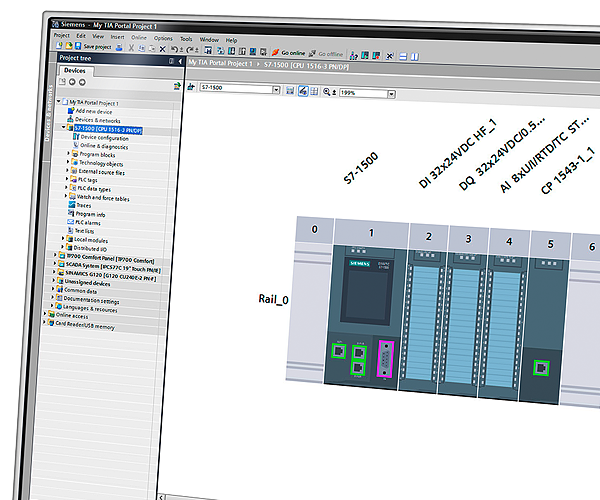
Task: Open the Insert menu
Action: (x=117, y=37)
